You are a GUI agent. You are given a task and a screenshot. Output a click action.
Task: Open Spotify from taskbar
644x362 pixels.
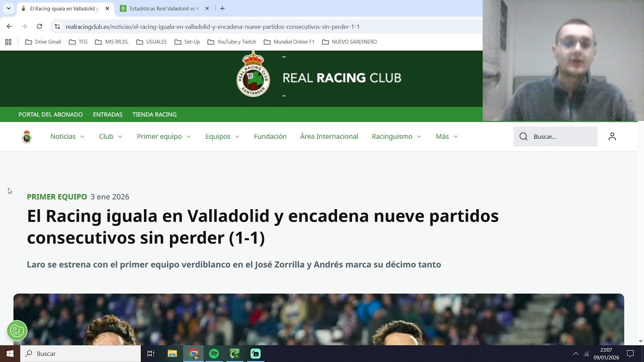214,353
